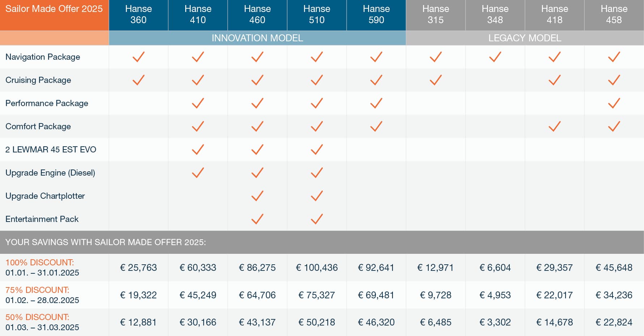This screenshot has height=336, width=644.
Task: Select the Hanse 315 legacy column header
Action: coord(436,14)
